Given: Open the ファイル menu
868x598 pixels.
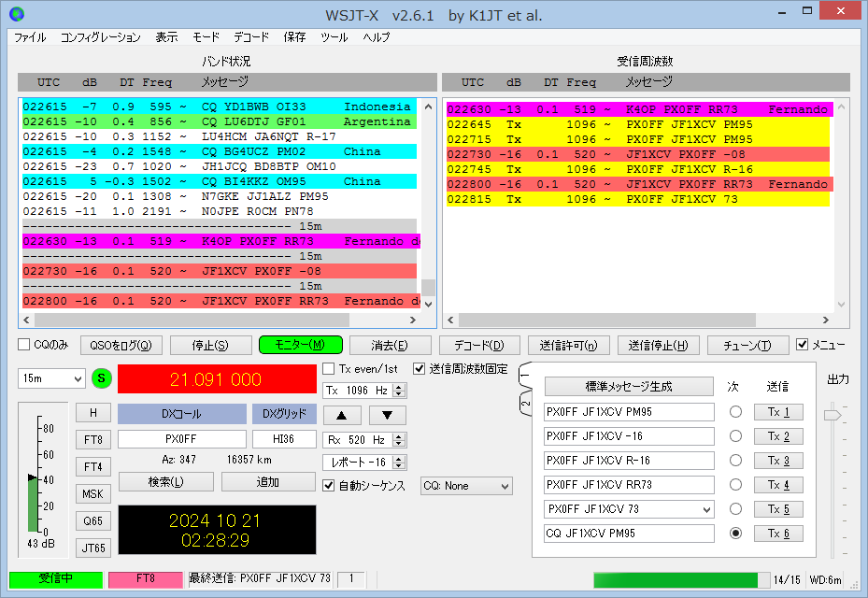Looking at the screenshot, I should [x=31, y=37].
